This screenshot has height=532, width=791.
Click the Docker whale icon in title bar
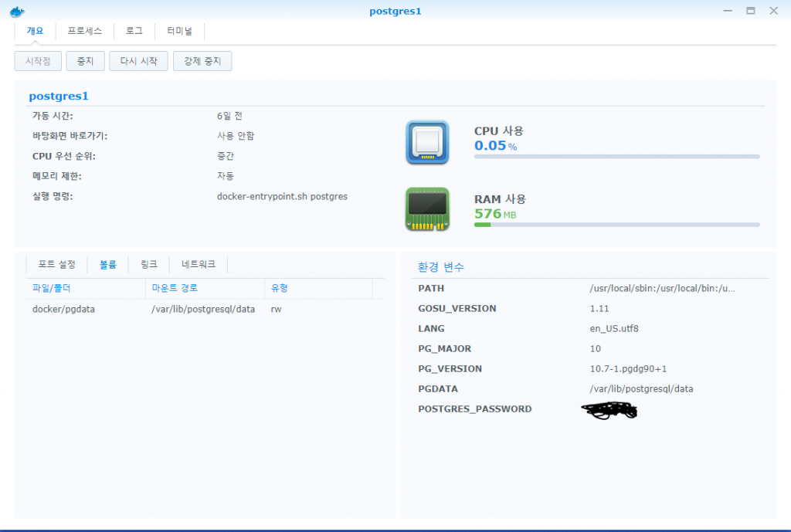point(17,12)
